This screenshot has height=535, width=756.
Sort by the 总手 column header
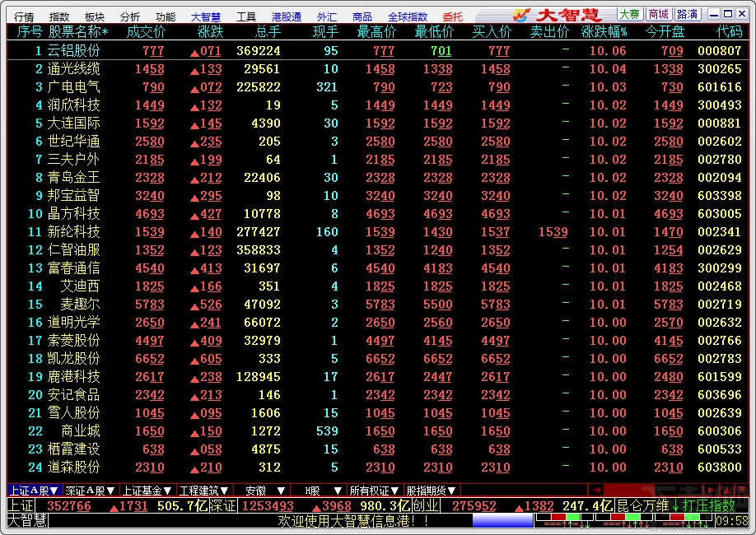point(268,32)
